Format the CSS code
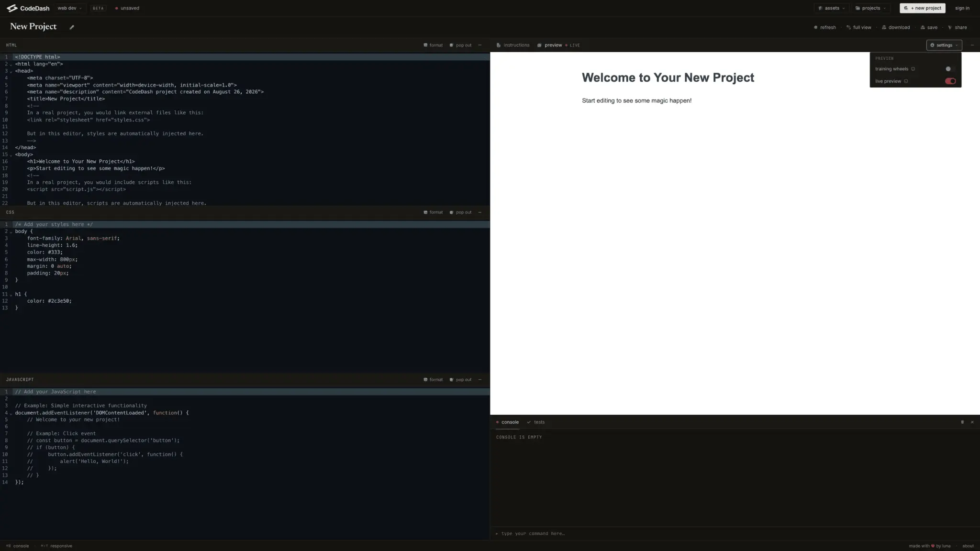 (433, 212)
